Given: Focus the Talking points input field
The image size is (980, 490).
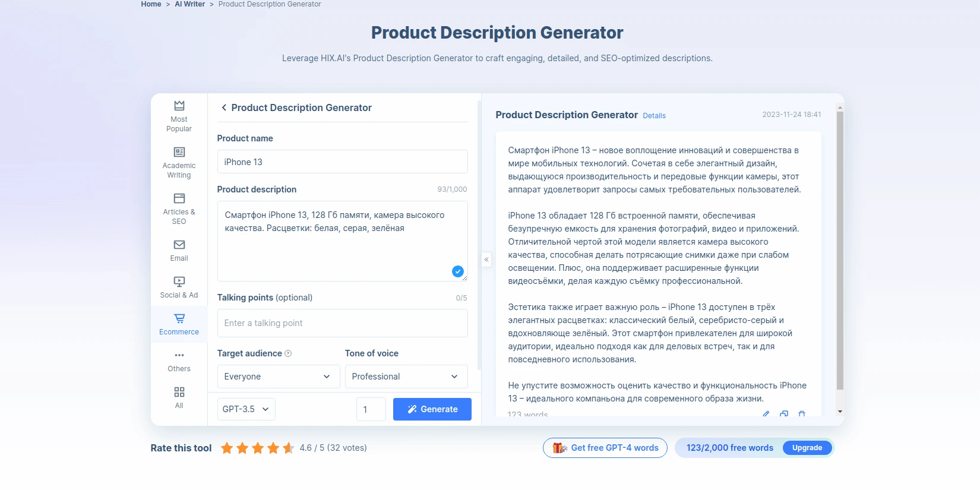Looking at the screenshot, I should [x=342, y=323].
